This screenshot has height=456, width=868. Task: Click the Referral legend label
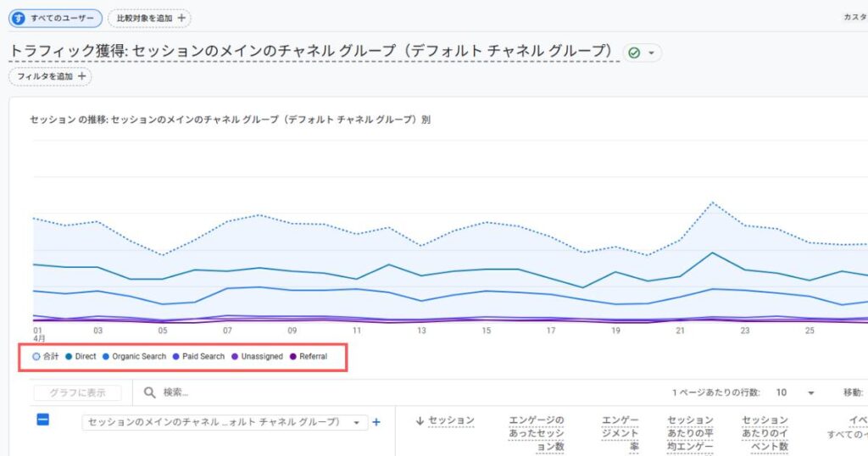point(313,357)
